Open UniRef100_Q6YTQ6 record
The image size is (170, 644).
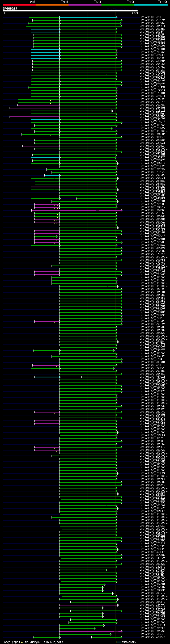tap(152, 108)
